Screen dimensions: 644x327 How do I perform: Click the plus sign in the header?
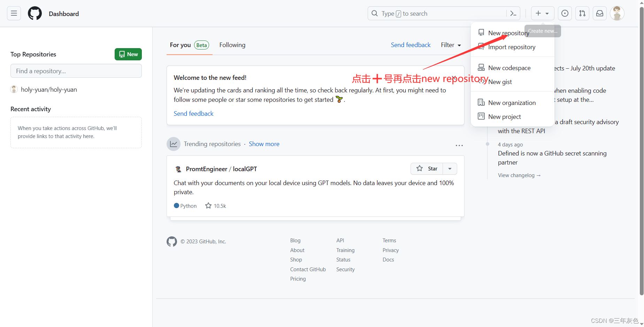538,13
